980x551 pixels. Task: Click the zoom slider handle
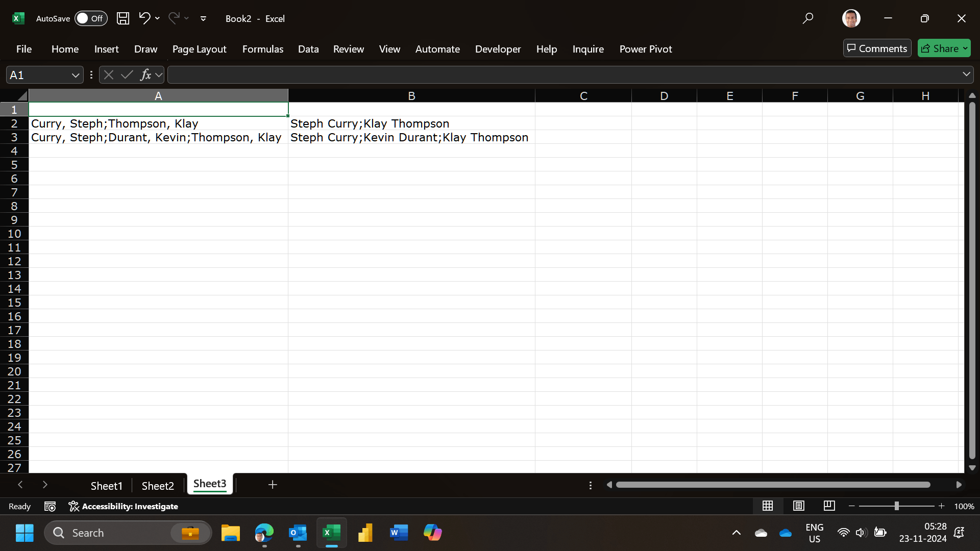[896, 506]
